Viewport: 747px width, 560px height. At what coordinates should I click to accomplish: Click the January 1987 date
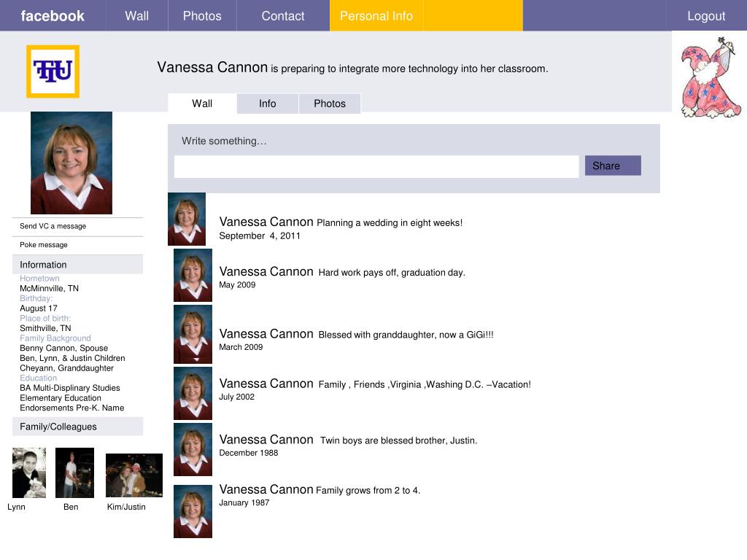[x=244, y=502]
